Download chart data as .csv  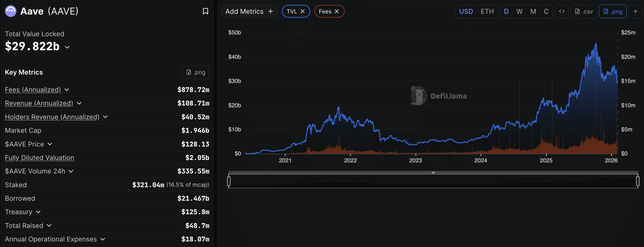(x=584, y=11)
